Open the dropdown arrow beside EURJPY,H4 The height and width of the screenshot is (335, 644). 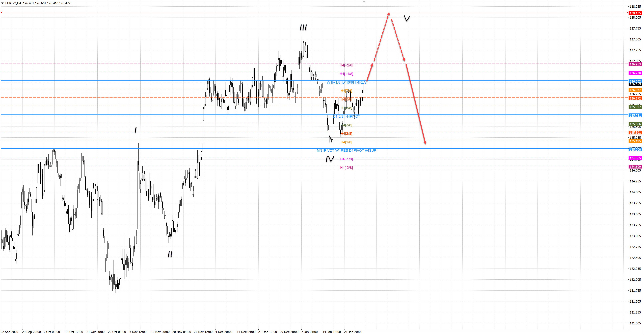[x=3, y=3]
